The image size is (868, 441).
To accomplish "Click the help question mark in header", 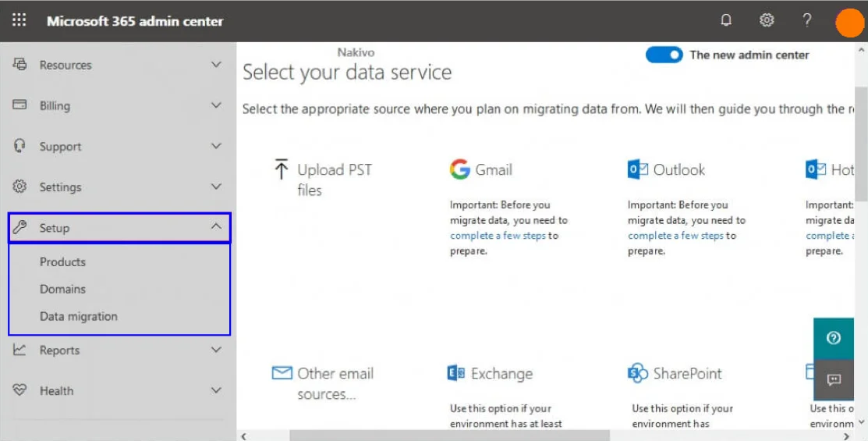I will (806, 20).
